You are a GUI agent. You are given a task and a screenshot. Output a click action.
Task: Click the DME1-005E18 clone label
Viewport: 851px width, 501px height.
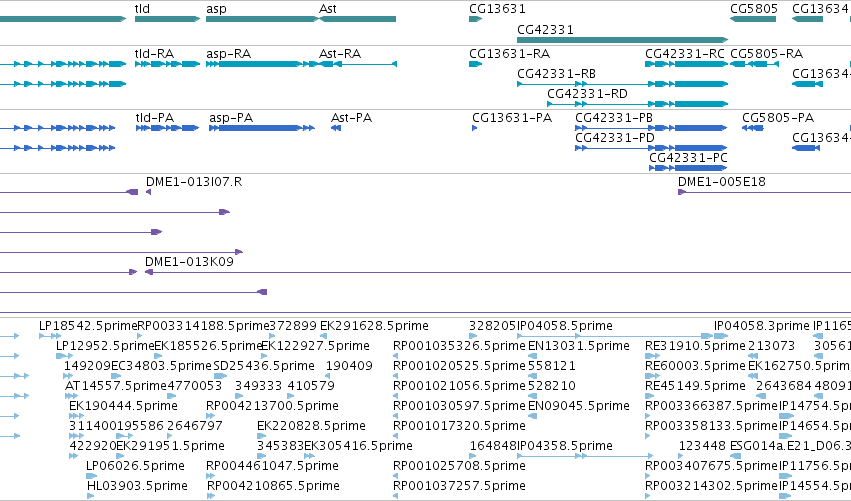pyautogui.click(x=722, y=182)
